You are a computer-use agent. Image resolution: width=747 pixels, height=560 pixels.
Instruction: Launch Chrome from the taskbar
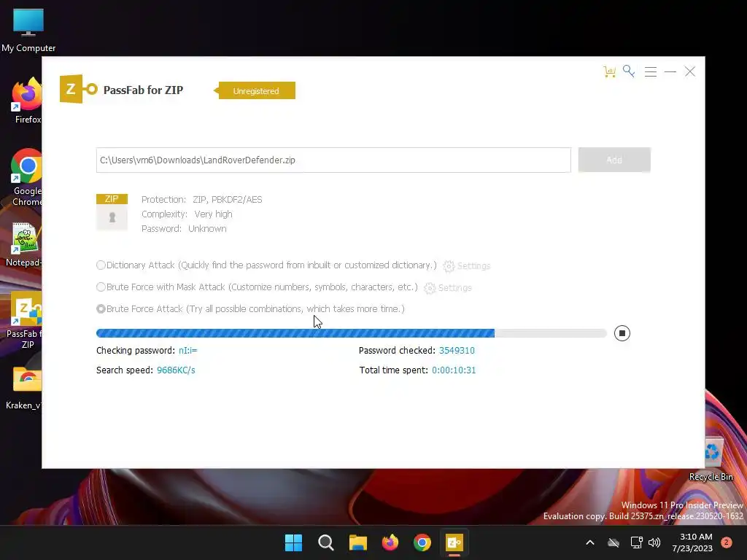(422, 542)
